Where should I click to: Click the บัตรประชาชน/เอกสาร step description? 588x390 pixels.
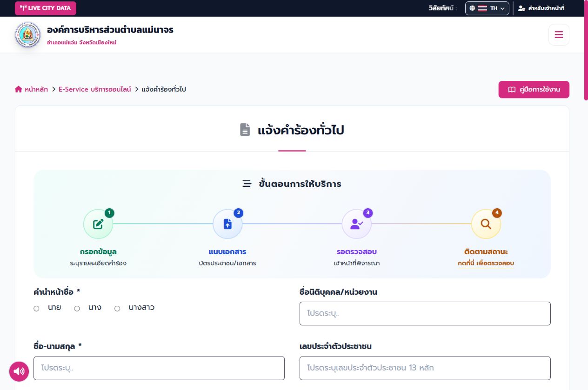tap(227, 263)
